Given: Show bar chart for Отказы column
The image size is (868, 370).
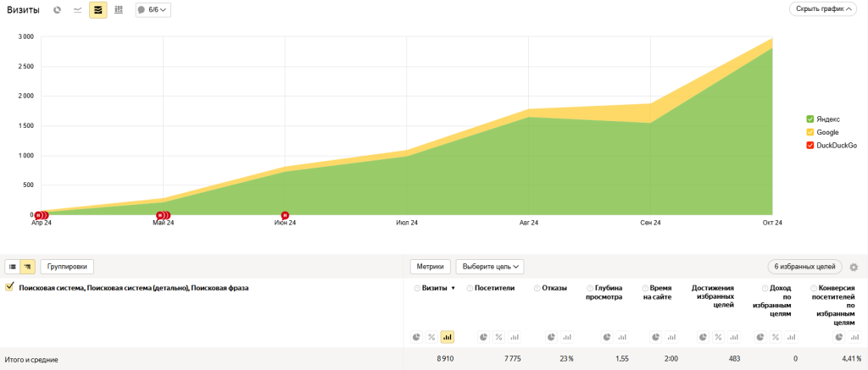Looking at the screenshot, I should (566, 337).
